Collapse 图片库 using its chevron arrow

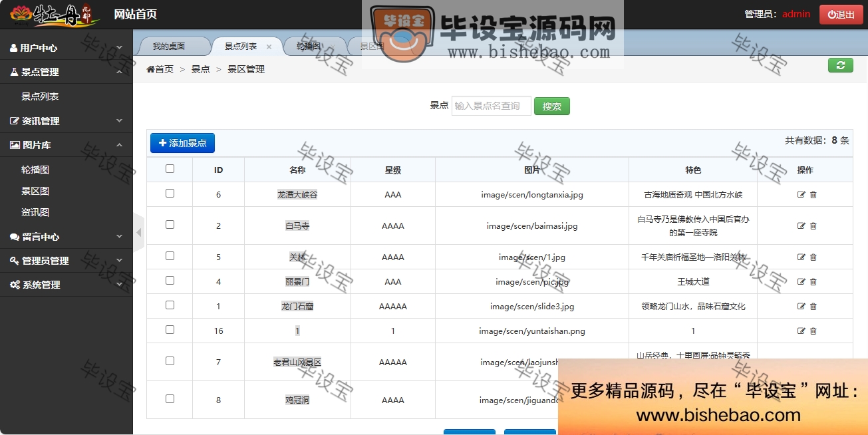coord(119,145)
